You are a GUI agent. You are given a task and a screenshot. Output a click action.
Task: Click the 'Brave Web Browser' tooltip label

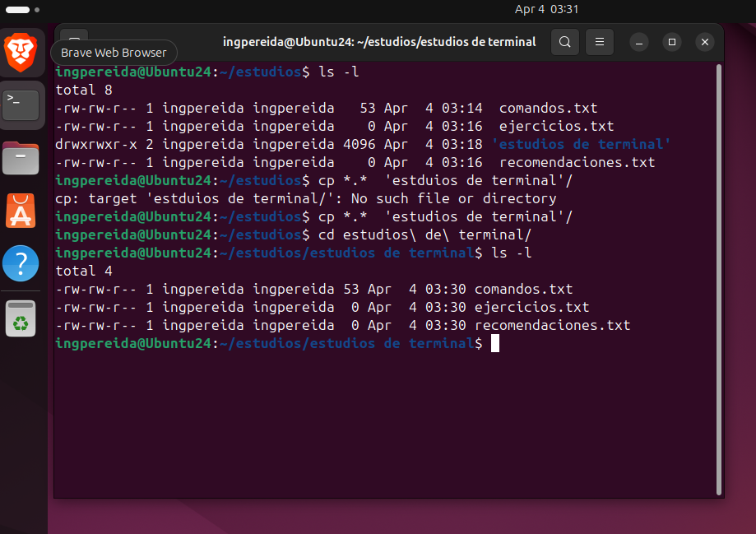point(114,53)
